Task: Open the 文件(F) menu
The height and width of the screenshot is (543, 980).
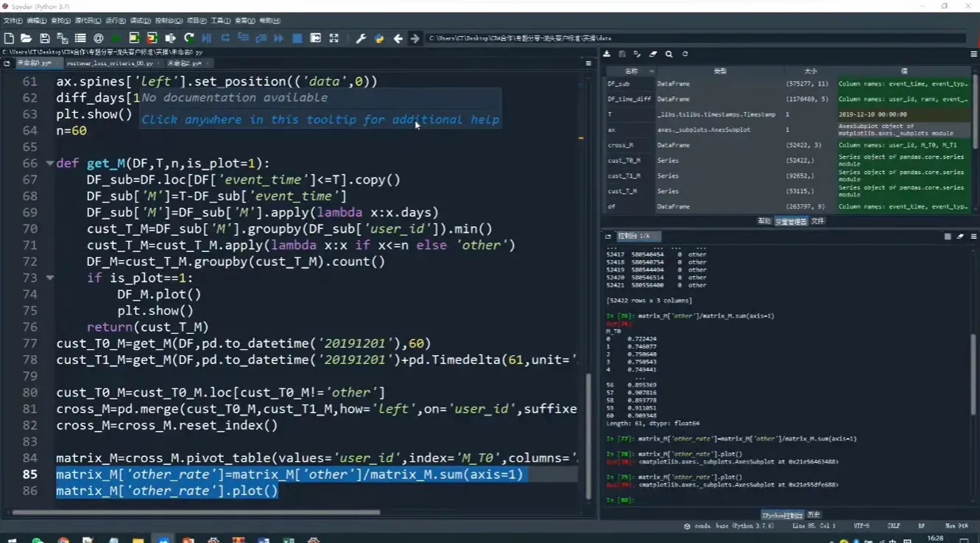Action: pyautogui.click(x=13, y=21)
